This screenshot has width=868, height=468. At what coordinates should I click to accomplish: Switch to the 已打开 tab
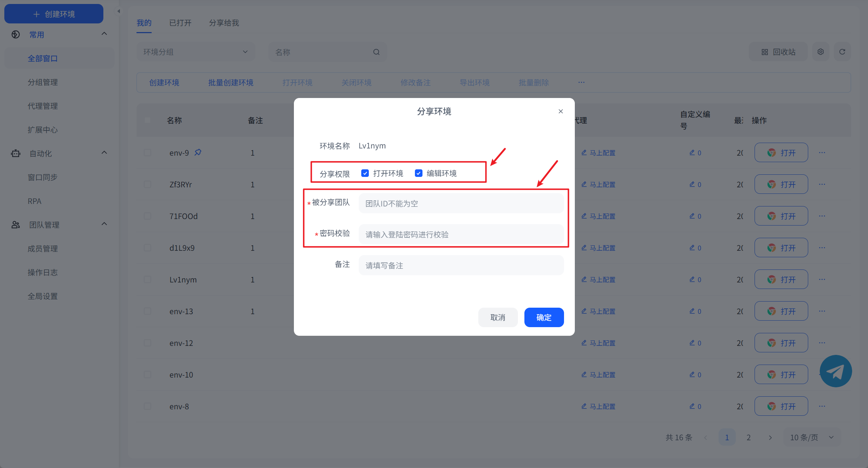click(180, 23)
